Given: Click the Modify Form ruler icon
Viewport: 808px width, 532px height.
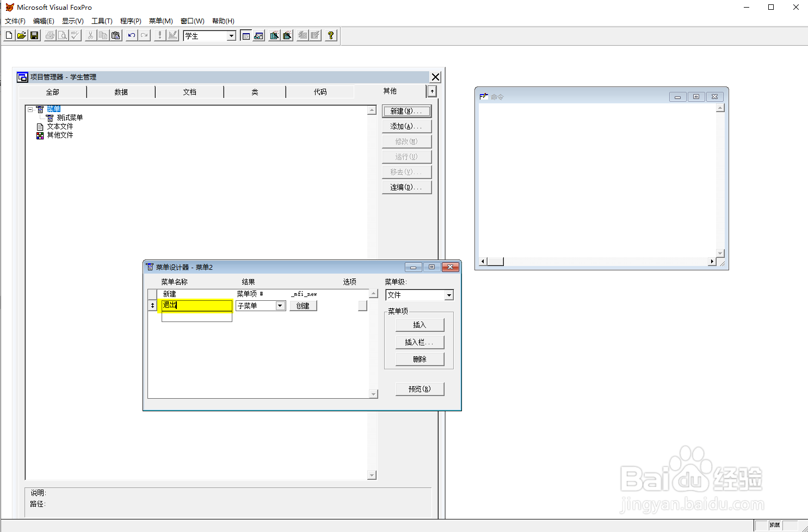Looking at the screenshot, I should (x=172, y=35).
